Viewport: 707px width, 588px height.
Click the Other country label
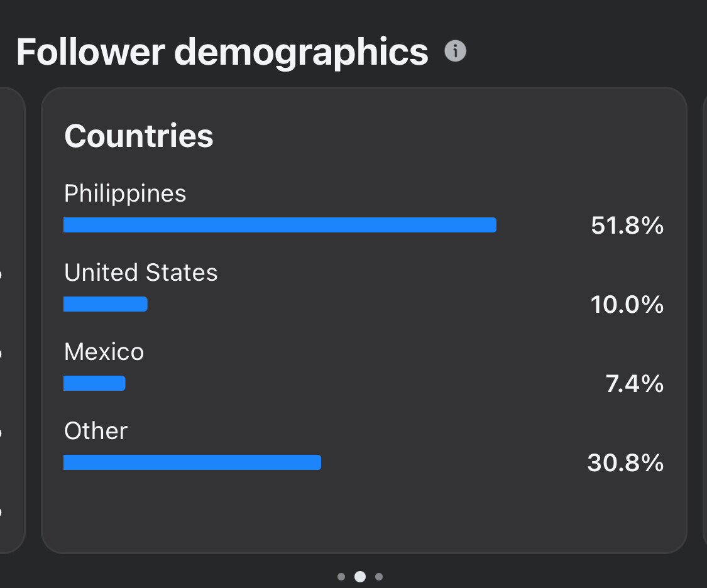[96, 431]
